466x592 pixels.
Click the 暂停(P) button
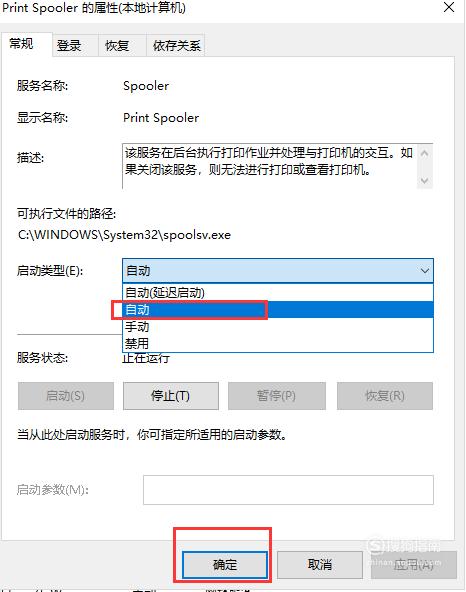[x=276, y=396]
